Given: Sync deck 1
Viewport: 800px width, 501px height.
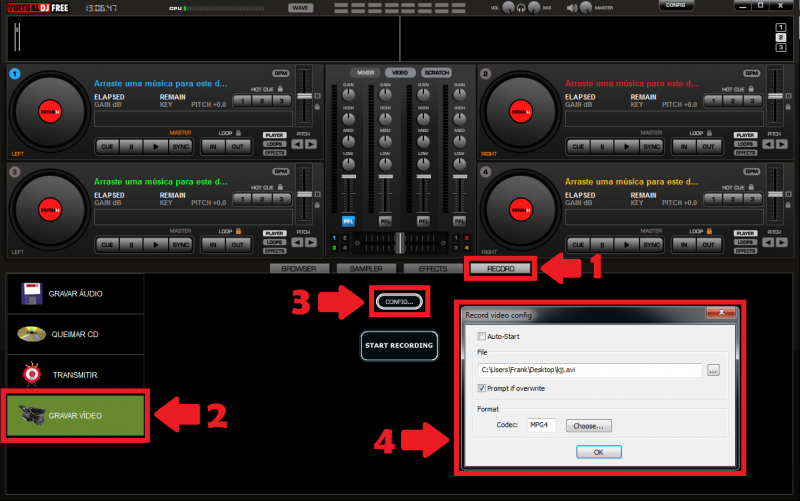Looking at the screenshot, I should tap(180, 146).
